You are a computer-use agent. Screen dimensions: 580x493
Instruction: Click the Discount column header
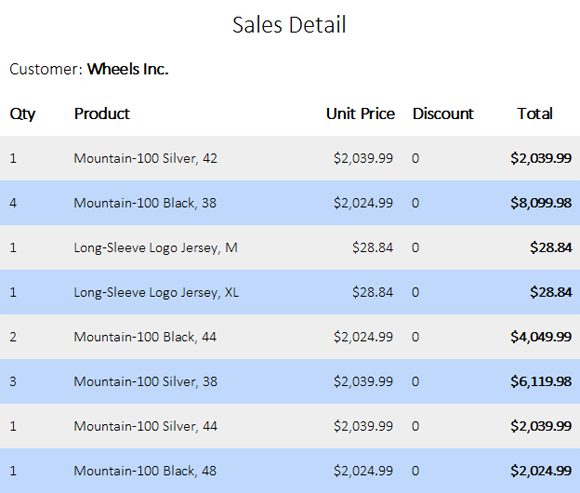[x=443, y=114]
